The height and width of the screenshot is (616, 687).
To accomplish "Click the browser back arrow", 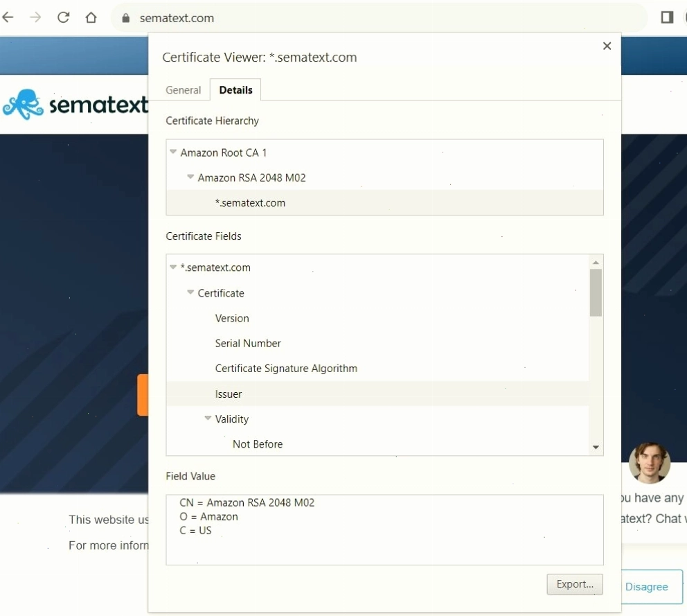I will click(x=8, y=17).
